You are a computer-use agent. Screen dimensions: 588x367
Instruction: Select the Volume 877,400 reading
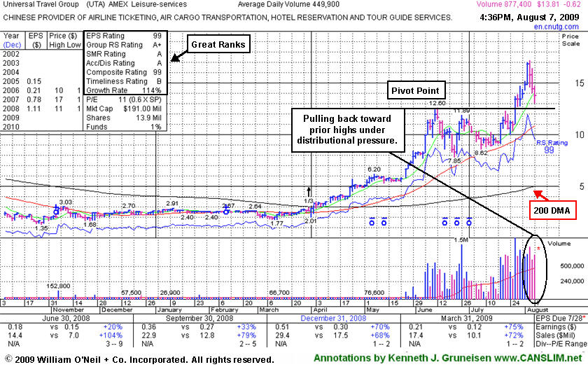[504, 4]
